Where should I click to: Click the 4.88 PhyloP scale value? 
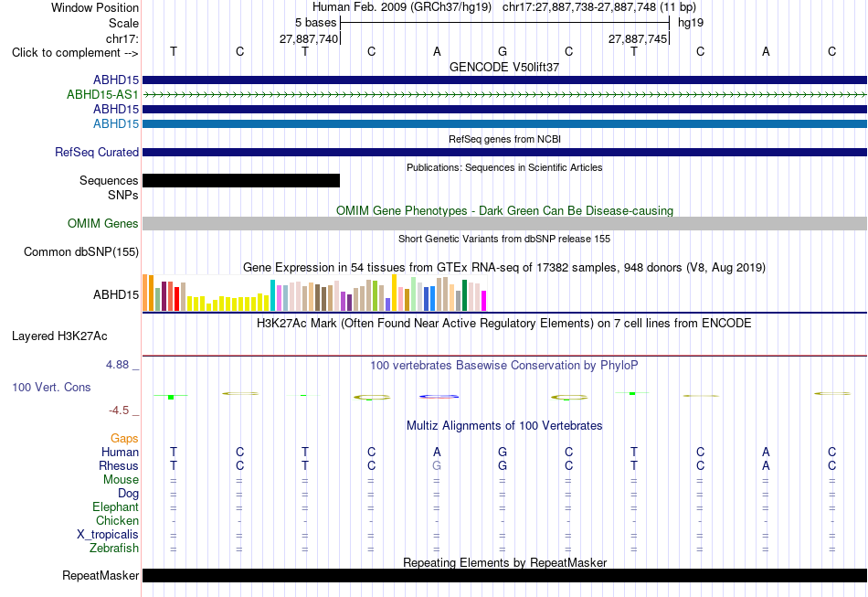[117, 365]
